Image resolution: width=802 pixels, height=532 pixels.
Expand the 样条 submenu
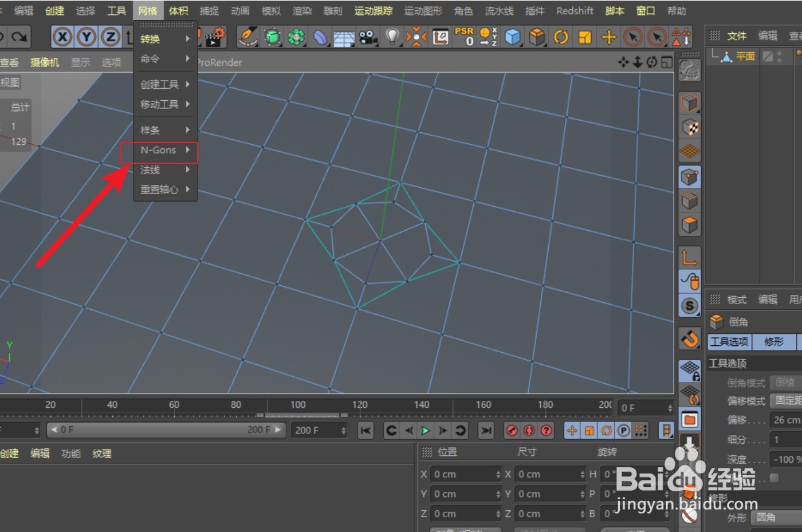165,130
